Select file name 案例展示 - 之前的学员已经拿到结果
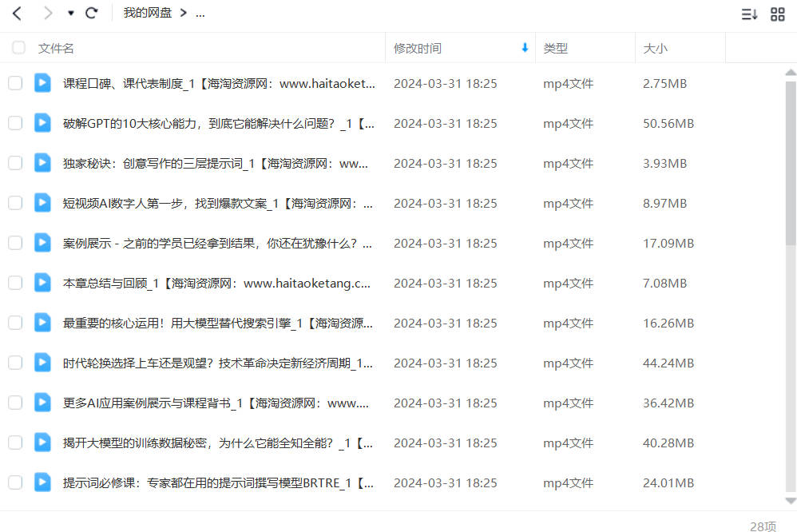Viewport: 797px width, 532px height. (217, 243)
